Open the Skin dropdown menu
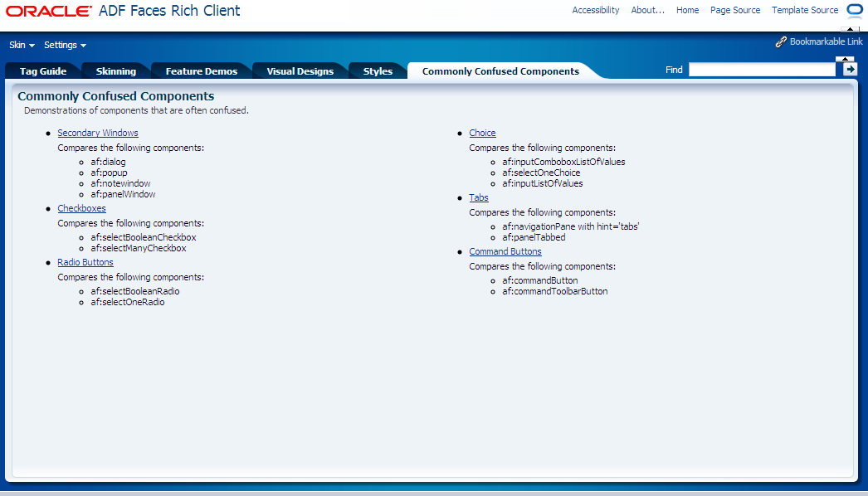This screenshot has width=868, height=496. coord(21,45)
